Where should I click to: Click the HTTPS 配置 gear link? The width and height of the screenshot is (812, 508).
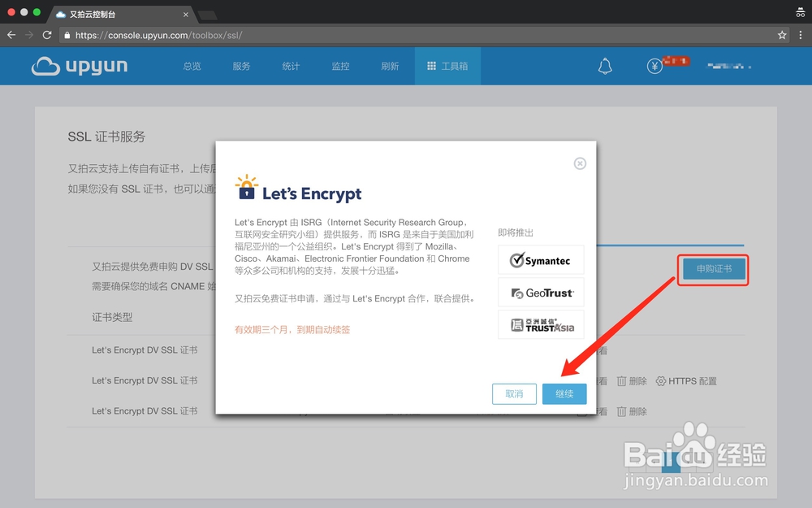[x=686, y=381]
